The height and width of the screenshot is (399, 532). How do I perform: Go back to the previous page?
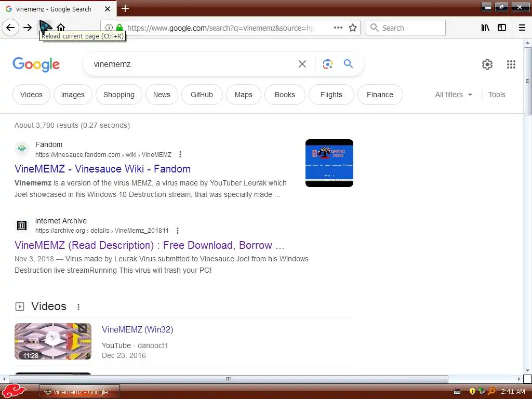click(x=10, y=28)
